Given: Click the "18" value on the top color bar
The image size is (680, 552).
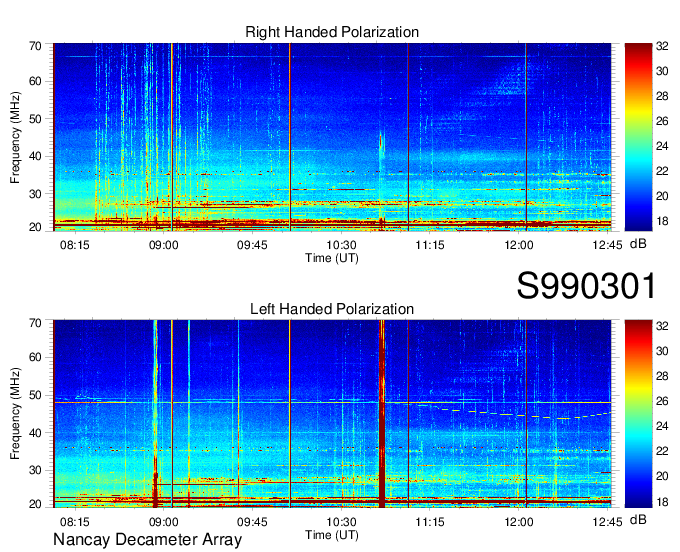Looking at the screenshot, I should 662,221.
